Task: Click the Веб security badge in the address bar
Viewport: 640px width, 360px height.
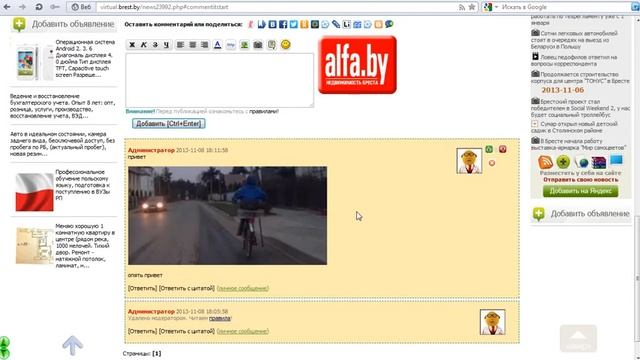Action: pos(81,7)
